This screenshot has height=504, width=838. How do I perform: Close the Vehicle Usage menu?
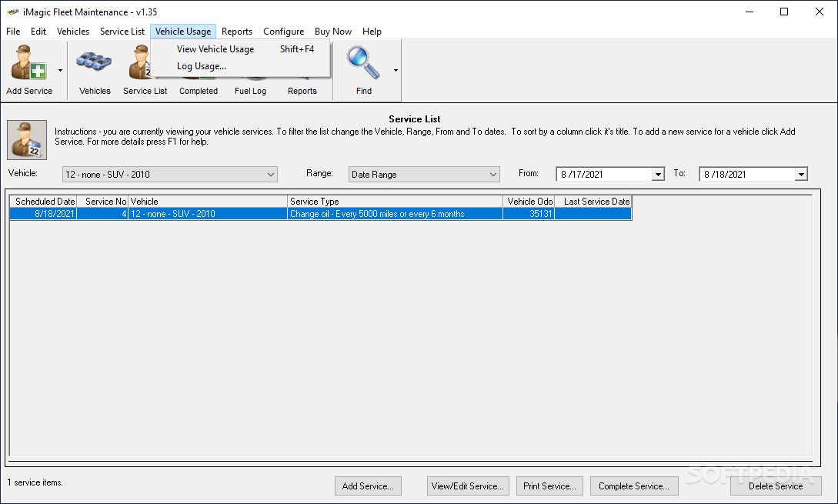point(183,32)
